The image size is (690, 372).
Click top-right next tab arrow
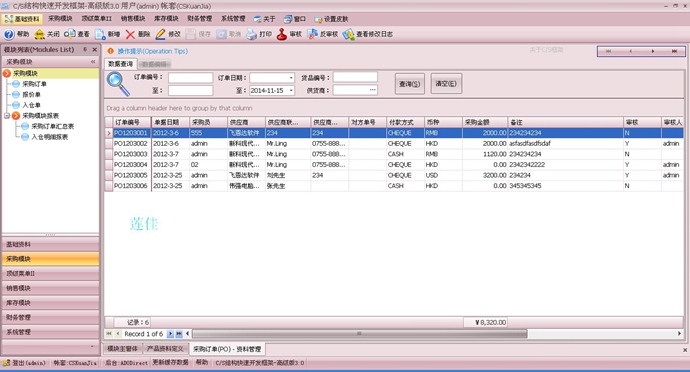pyautogui.click(x=653, y=51)
